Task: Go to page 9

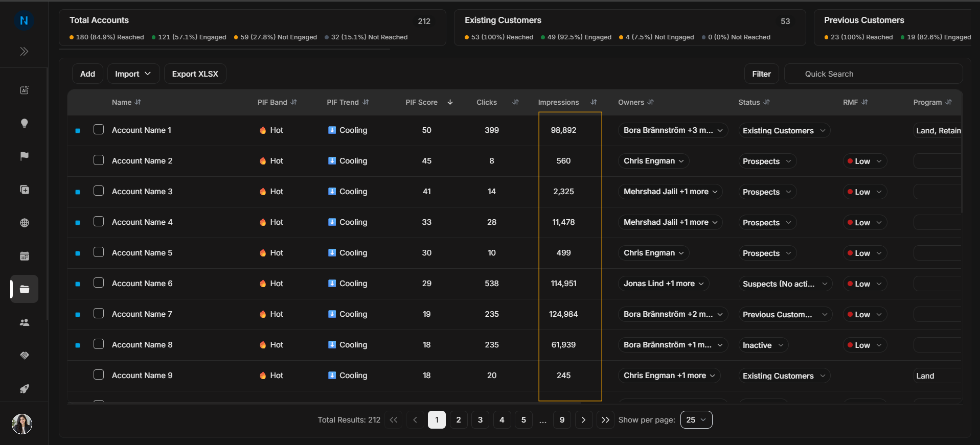Action: point(562,420)
